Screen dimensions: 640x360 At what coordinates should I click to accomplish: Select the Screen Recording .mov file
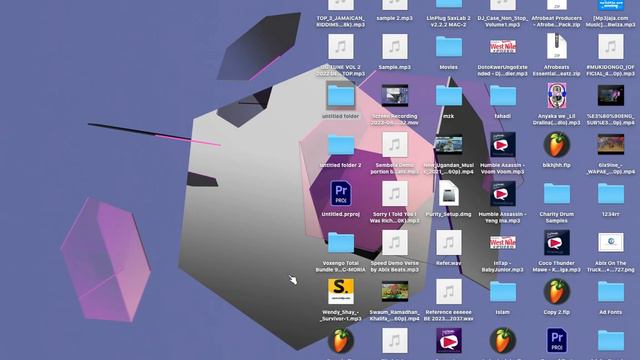[x=394, y=96]
